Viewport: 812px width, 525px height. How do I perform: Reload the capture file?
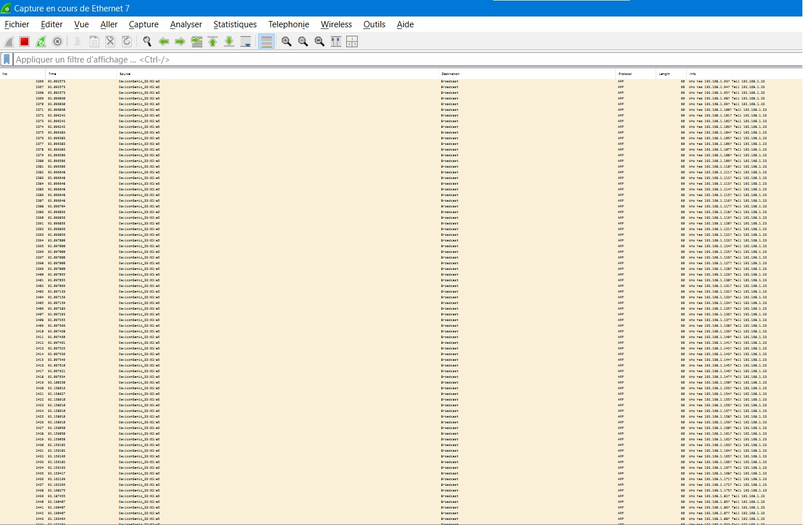point(127,41)
